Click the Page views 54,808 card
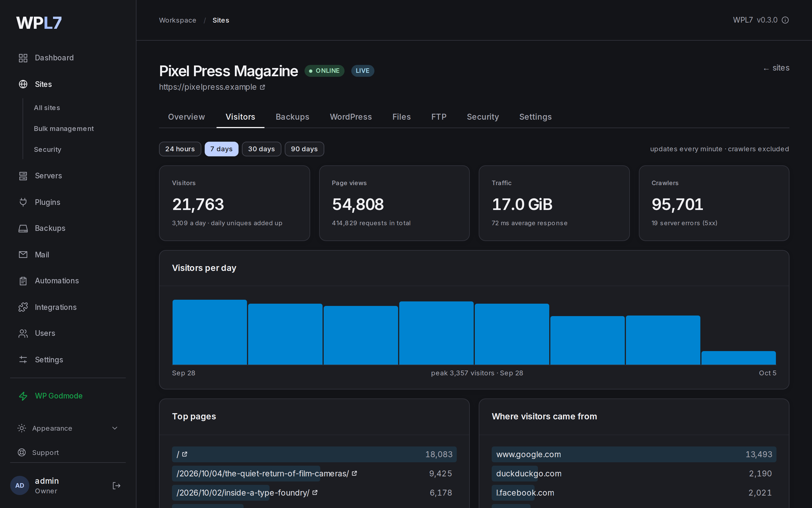This screenshot has width=812, height=508. tap(394, 203)
